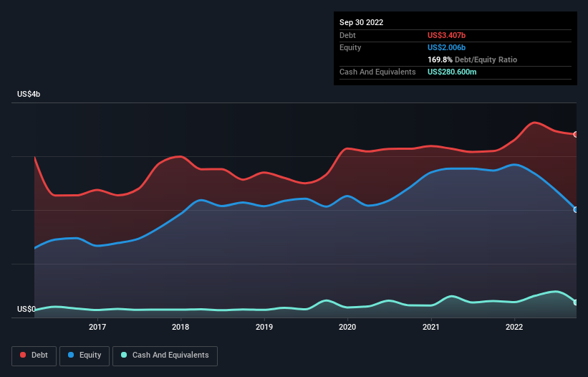
Task: Toggle the Debt series legend button
Action: coord(34,355)
